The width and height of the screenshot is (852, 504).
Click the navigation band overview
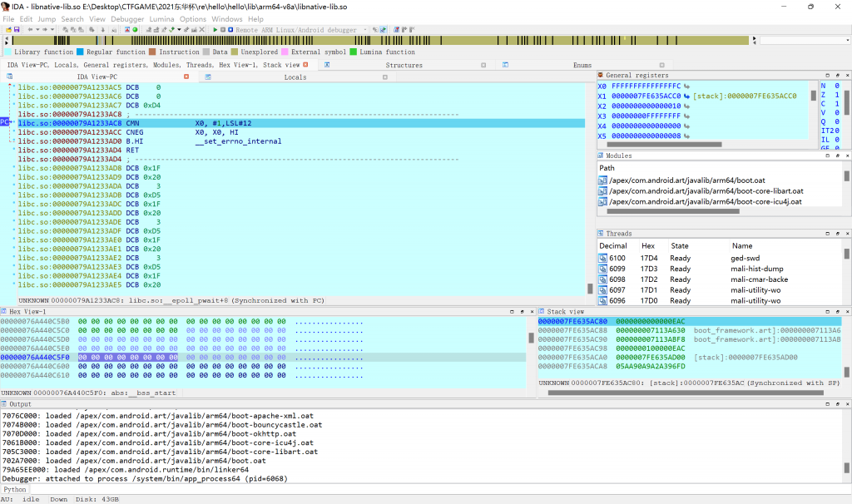380,40
